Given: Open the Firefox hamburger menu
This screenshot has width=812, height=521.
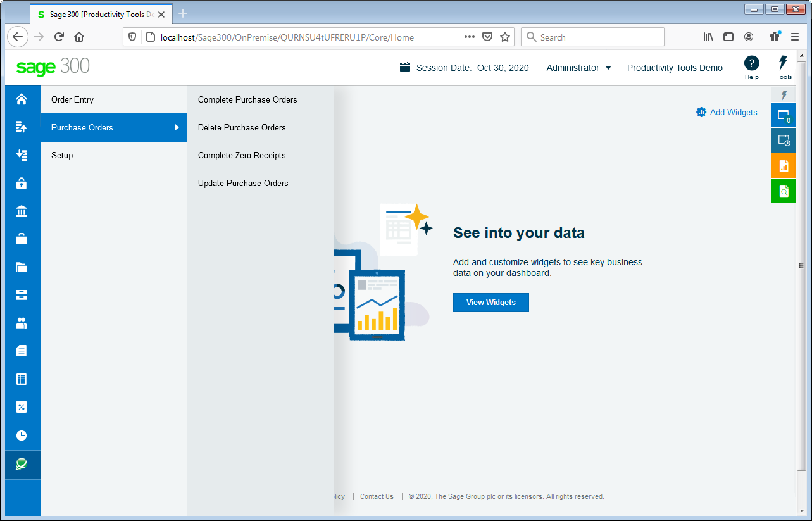Looking at the screenshot, I should click(x=795, y=37).
